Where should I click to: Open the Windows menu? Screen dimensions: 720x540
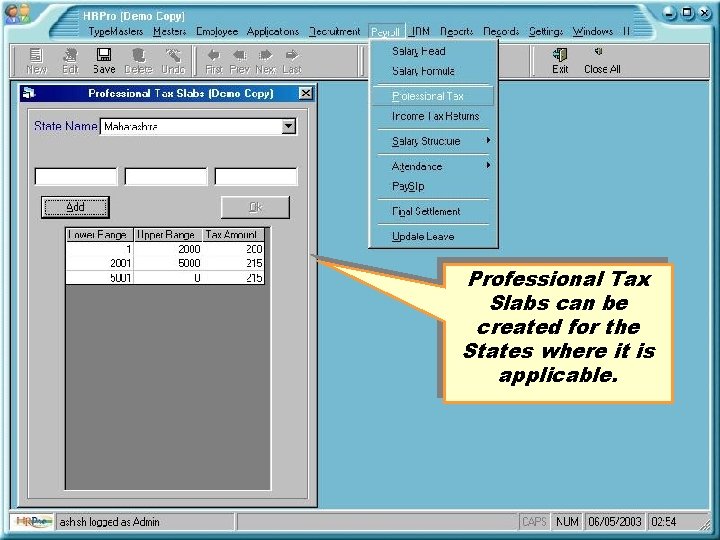pos(593,31)
